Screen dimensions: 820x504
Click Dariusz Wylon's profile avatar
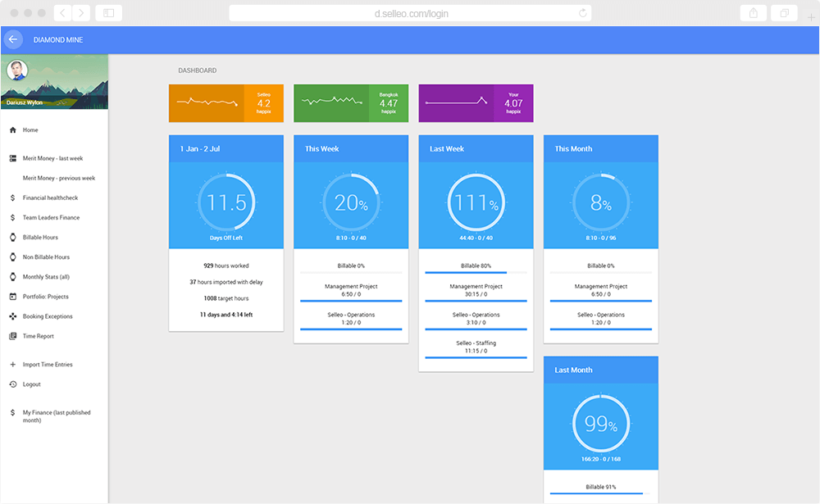[x=17, y=70]
